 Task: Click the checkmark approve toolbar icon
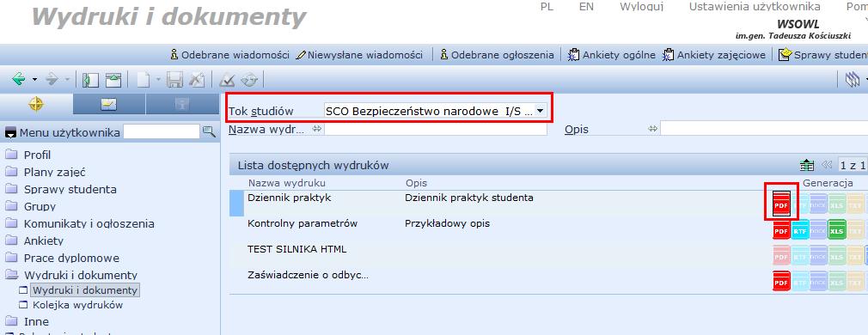click(x=227, y=80)
